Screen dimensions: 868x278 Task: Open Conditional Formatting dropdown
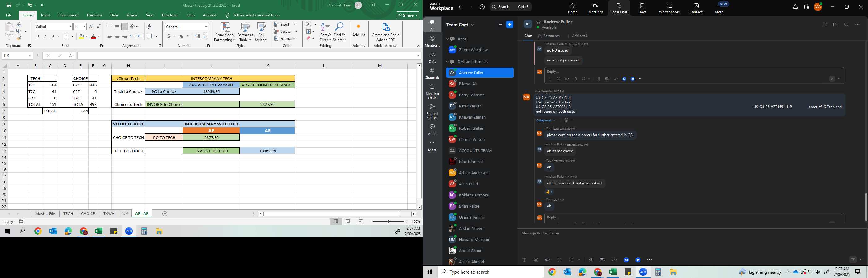[x=224, y=32]
